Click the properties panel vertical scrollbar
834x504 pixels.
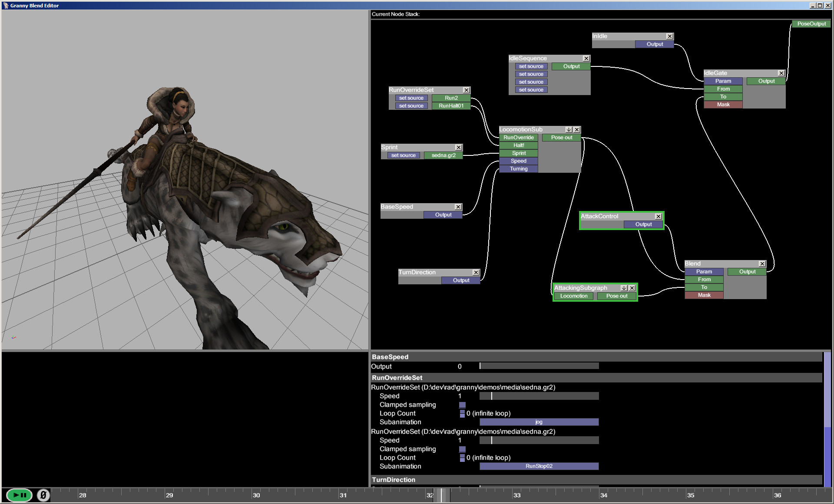click(827, 419)
